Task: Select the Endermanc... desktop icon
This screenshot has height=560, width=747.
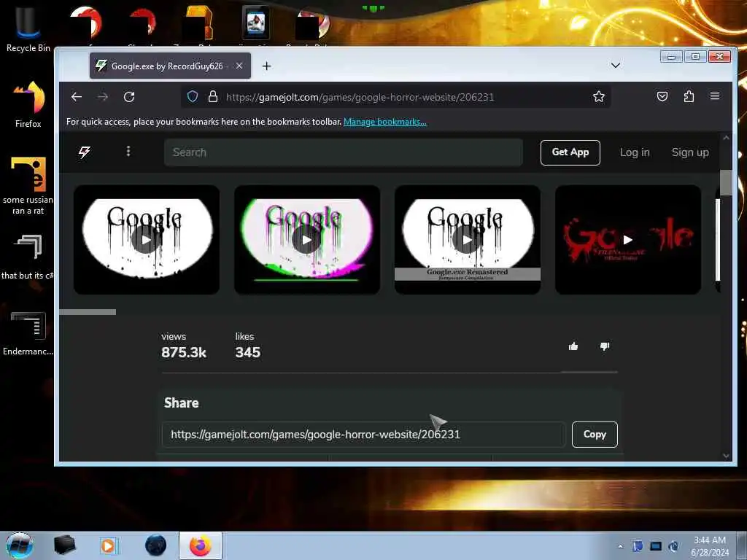Action: point(28,333)
